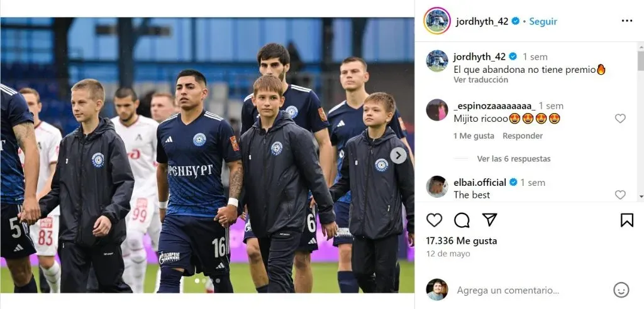
Task: Open jordhyth_42 story ring avatar in header
Action: coord(436,21)
